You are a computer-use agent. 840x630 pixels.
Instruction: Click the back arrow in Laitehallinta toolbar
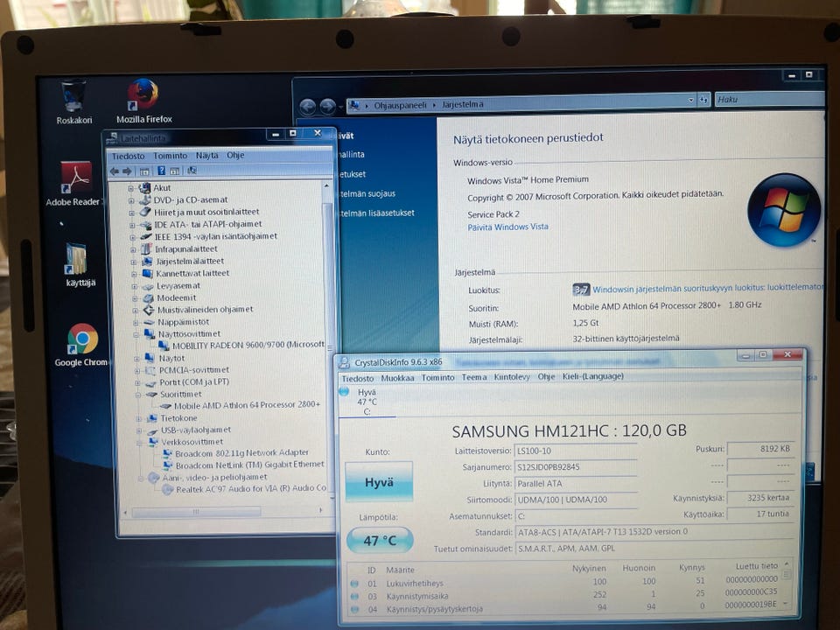114,171
